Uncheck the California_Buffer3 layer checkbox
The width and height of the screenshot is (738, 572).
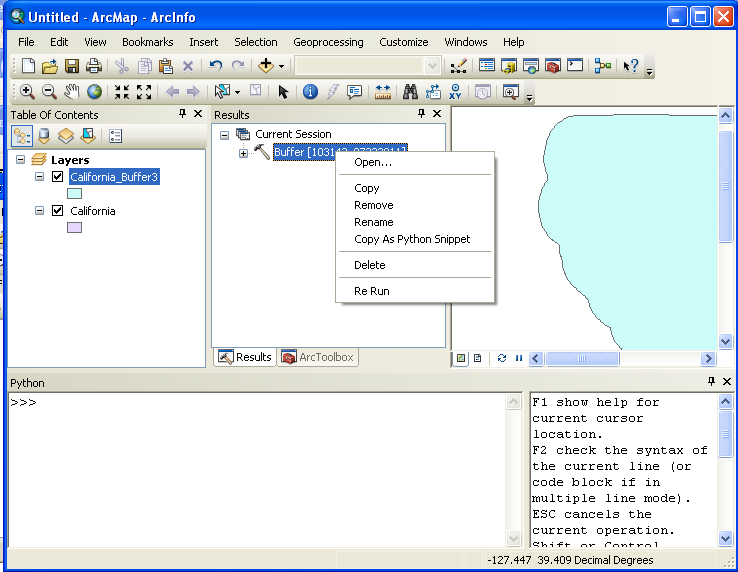click(58, 177)
